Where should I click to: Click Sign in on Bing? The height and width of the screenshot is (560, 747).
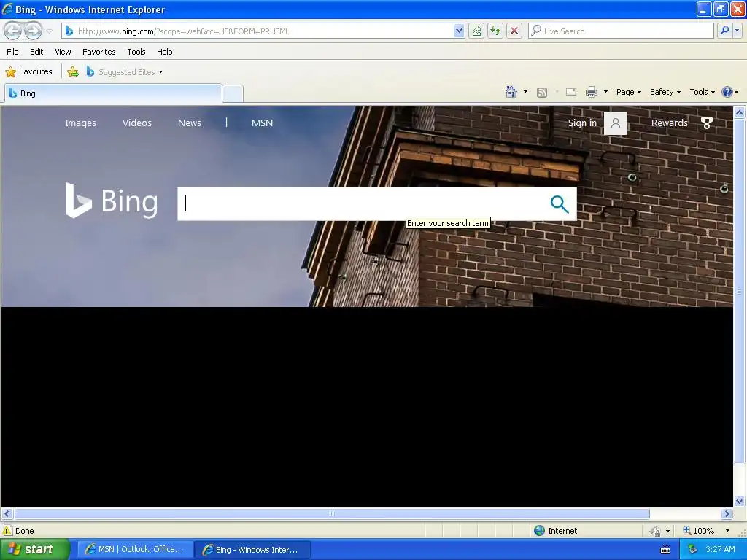582,122
